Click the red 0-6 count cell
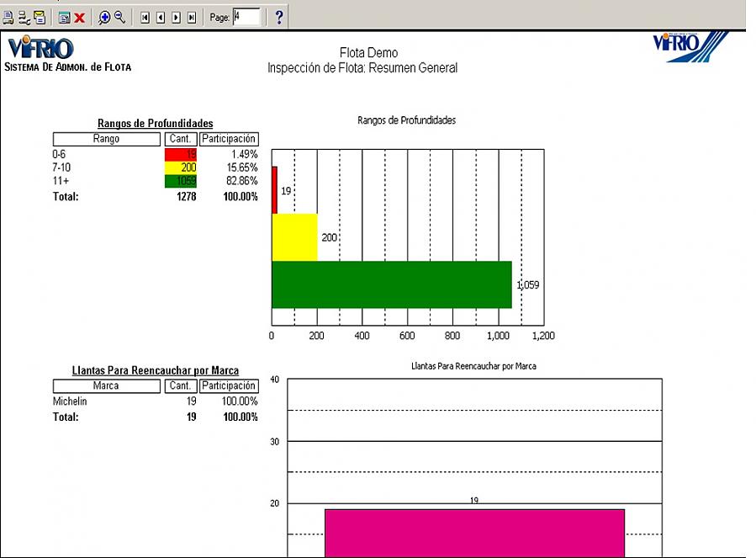The height and width of the screenshot is (558, 756). (x=181, y=155)
